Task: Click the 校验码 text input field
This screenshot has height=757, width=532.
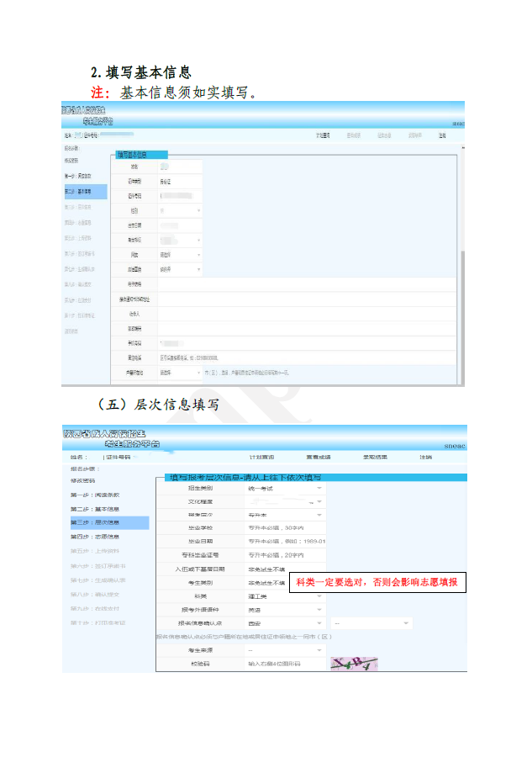Action: pyautogui.click(x=284, y=664)
